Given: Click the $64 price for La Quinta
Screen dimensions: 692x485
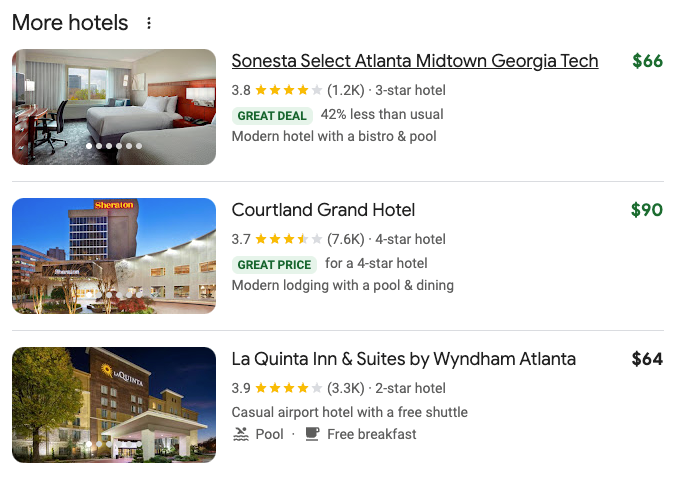Looking at the screenshot, I should (647, 359).
